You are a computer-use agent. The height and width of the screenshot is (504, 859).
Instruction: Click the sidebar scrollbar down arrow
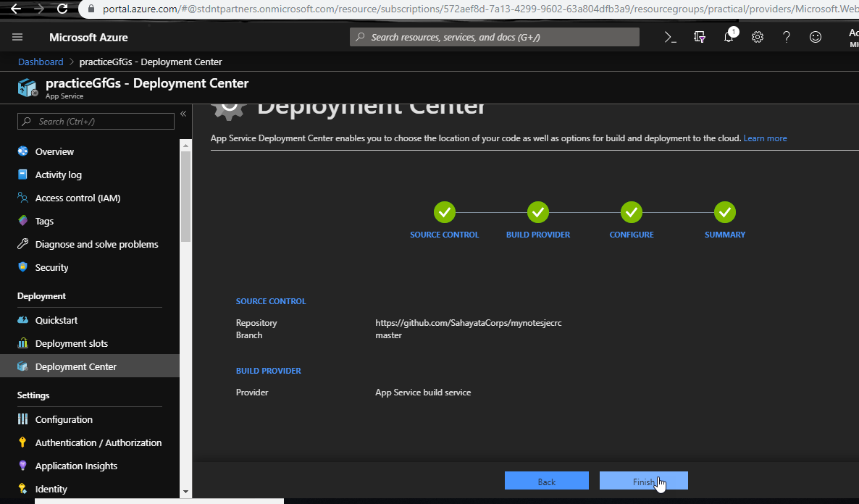pyautogui.click(x=185, y=492)
